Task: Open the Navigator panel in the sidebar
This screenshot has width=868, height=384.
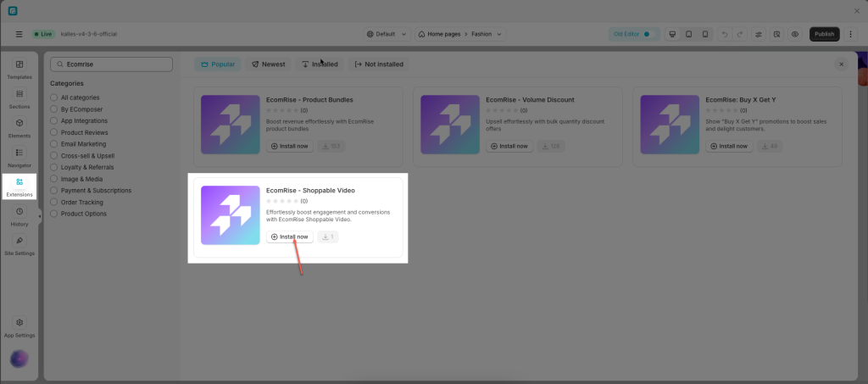Action: click(x=19, y=158)
